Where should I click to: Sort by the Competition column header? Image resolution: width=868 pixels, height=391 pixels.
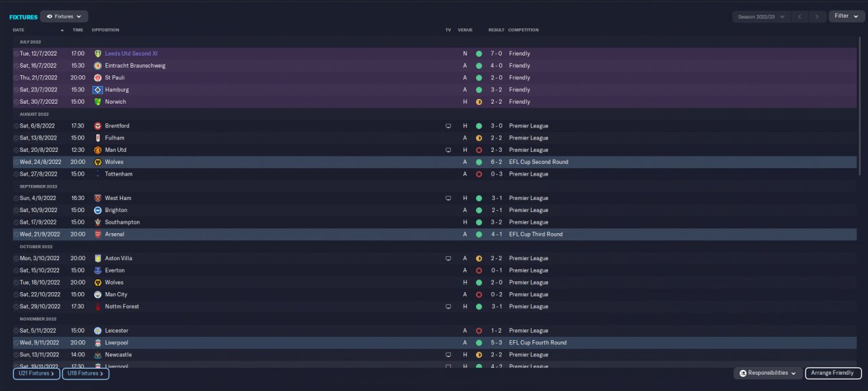click(524, 30)
